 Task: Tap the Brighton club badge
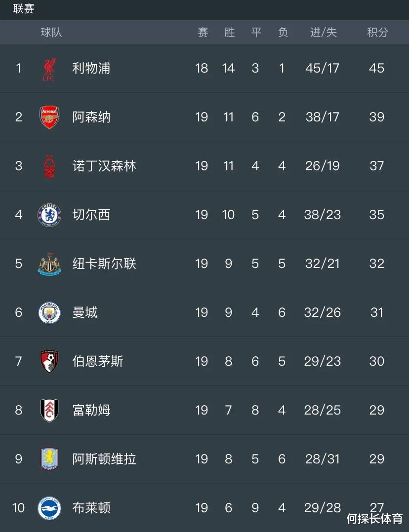pyautogui.click(x=49, y=508)
